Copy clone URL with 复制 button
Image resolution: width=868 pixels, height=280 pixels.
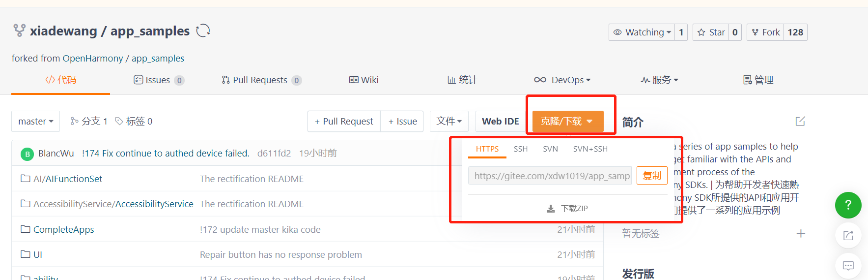[652, 176]
